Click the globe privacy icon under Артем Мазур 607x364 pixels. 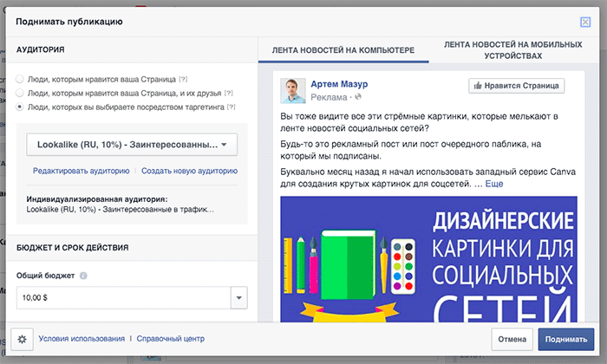[x=358, y=97]
